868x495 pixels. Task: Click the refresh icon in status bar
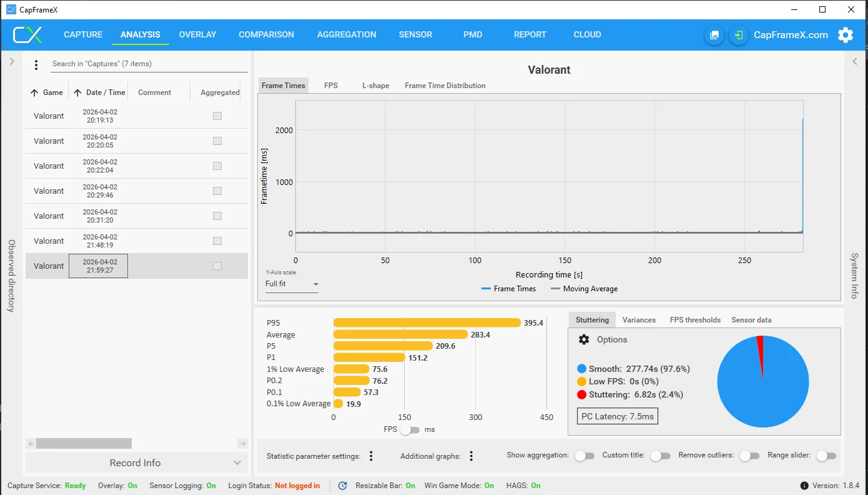(x=342, y=486)
